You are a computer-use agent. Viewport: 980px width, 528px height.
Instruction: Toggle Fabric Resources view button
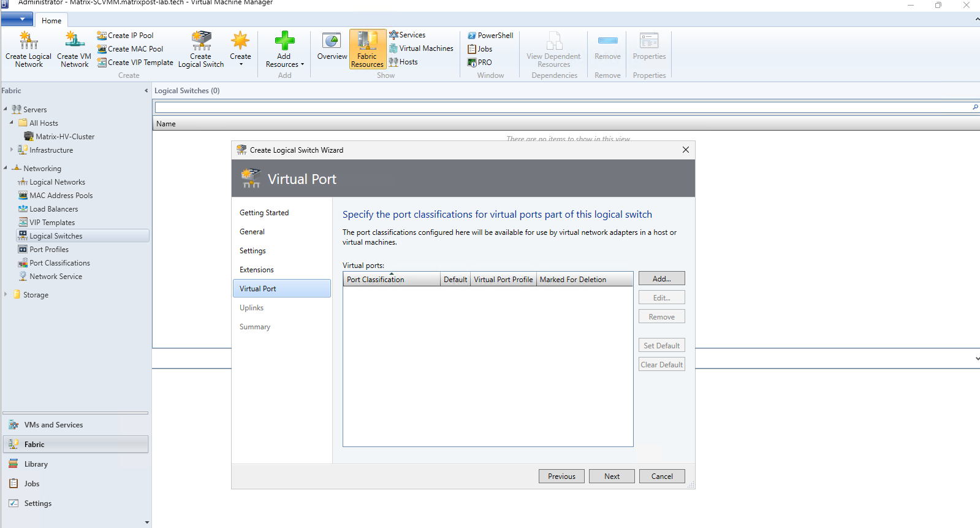click(x=368, y=49)
